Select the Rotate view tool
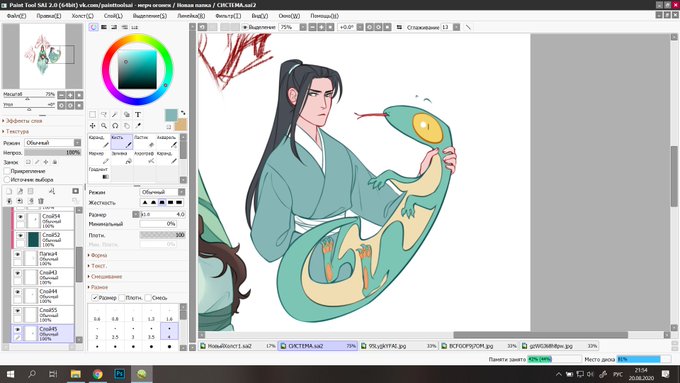The image size is (680, 383). pyautogui.click(x=115, y=126)
